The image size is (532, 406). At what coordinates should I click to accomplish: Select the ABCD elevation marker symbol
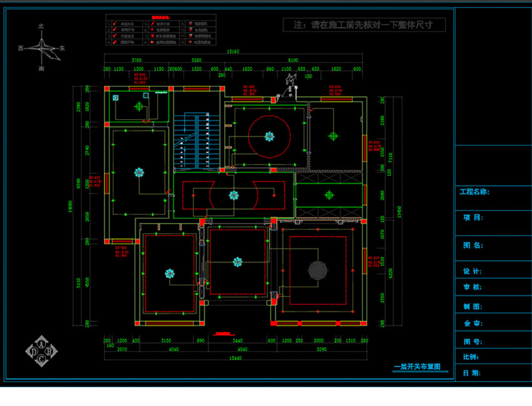pyautogui.click(x=42, y=352)
